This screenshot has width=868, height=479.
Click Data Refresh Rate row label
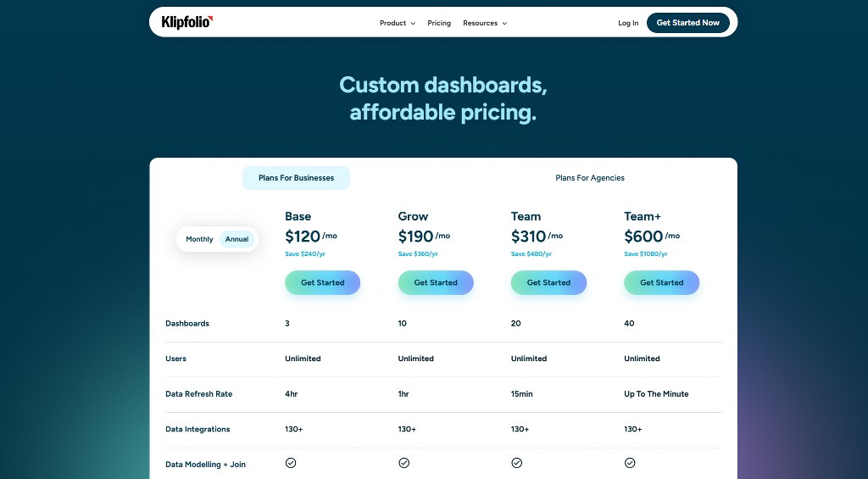pos(198,394)
